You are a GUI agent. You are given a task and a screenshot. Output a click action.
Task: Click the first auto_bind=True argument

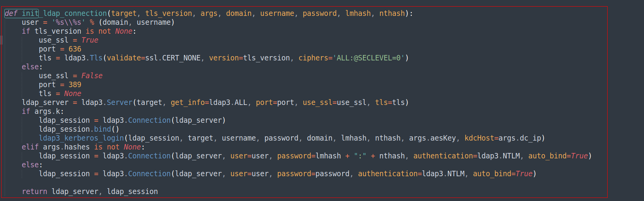tap(558, 156)
